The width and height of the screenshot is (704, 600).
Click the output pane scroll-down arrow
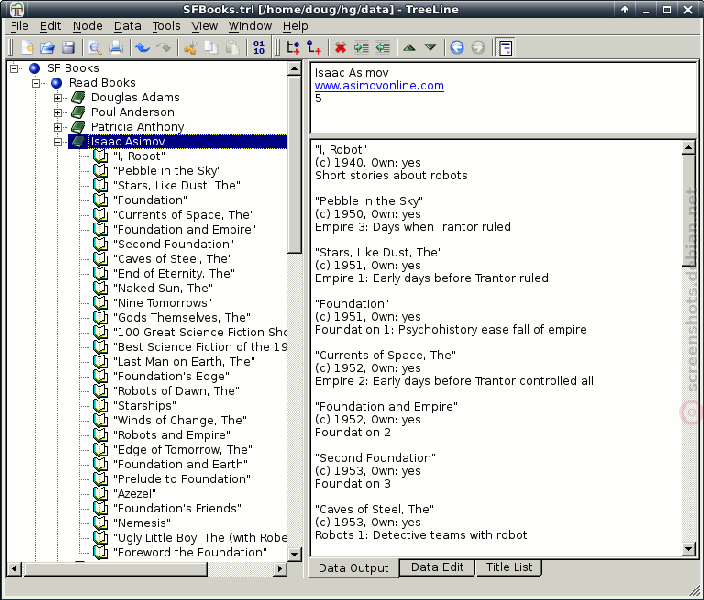[x=689, y=548]
